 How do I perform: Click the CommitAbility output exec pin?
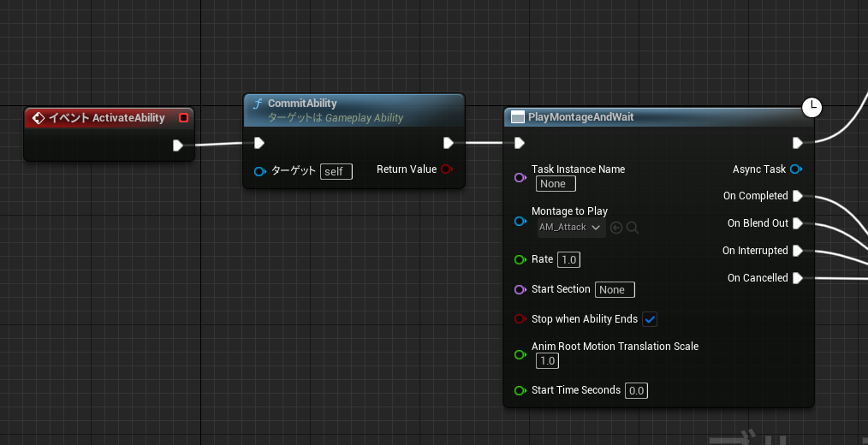pos(448,143)
